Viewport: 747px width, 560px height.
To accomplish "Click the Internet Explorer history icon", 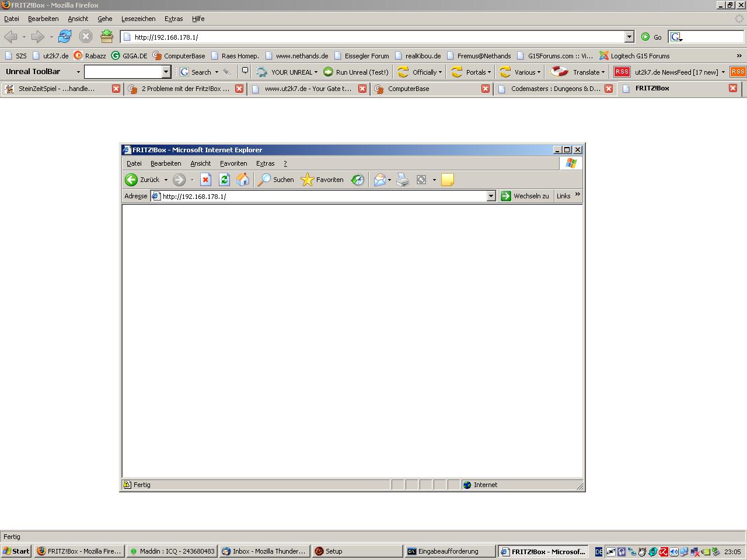I will [358, 180].
